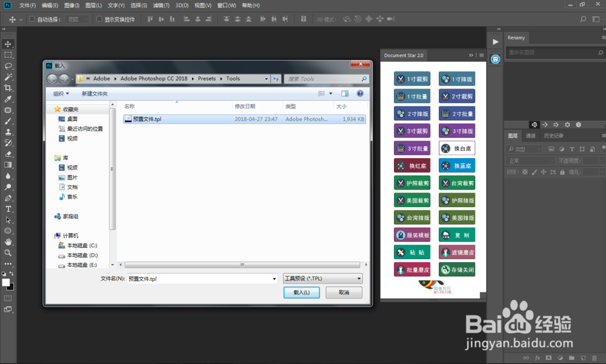606x364 pixels.
Task: Select the Eyedropper tool
Action: coord(8,99)
